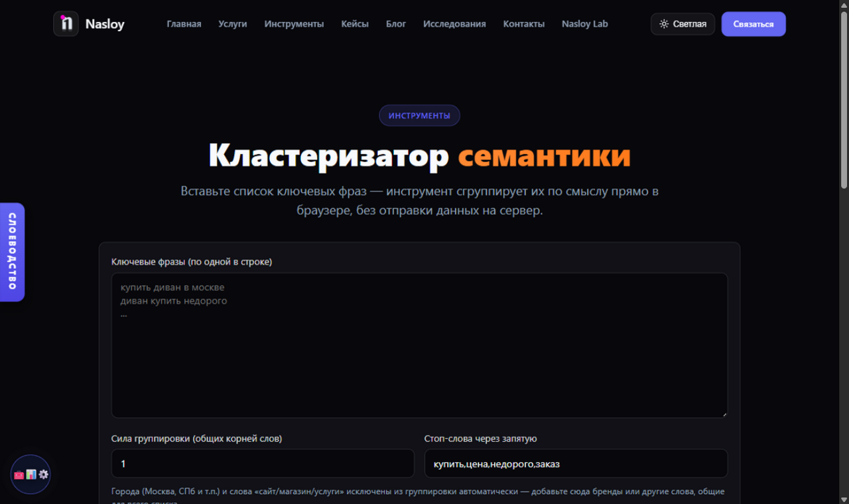Click the stop-words input field
Viewport: 849px width, 504px height.
(576, 464)
